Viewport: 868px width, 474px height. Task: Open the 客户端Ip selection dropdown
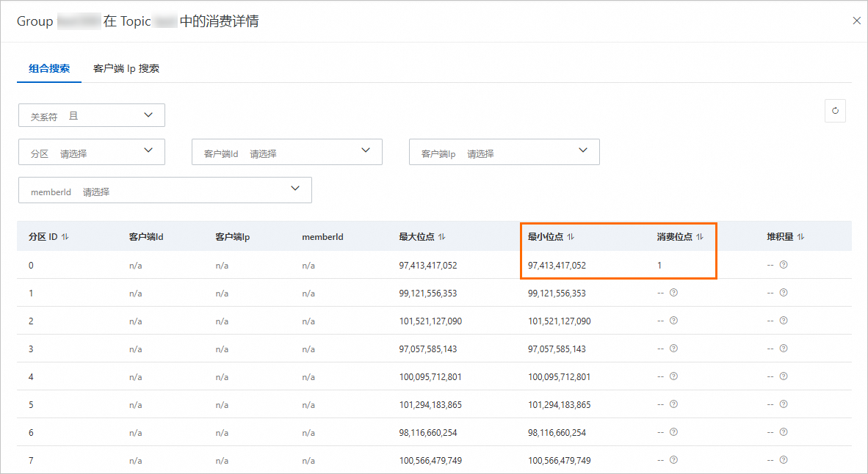click(x=504, y=152)
